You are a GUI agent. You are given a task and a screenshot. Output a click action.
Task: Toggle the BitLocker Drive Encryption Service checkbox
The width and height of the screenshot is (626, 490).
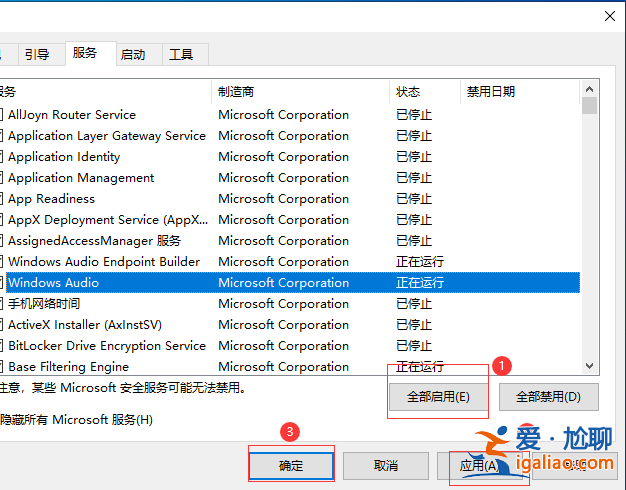[1, 345]
